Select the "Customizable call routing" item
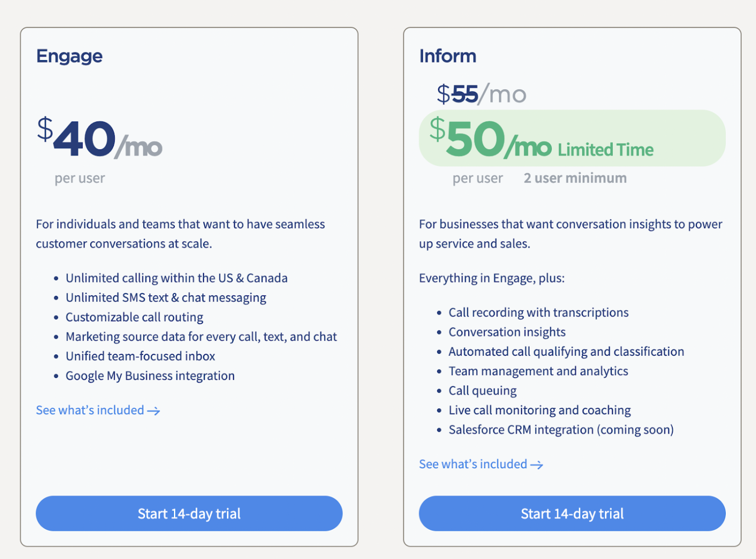 coord(135,318)
